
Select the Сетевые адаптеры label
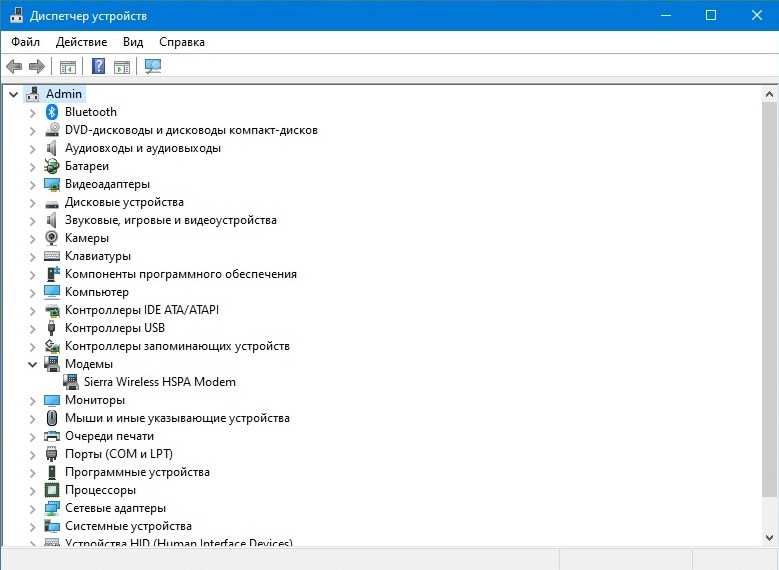(x=115, y=508)
